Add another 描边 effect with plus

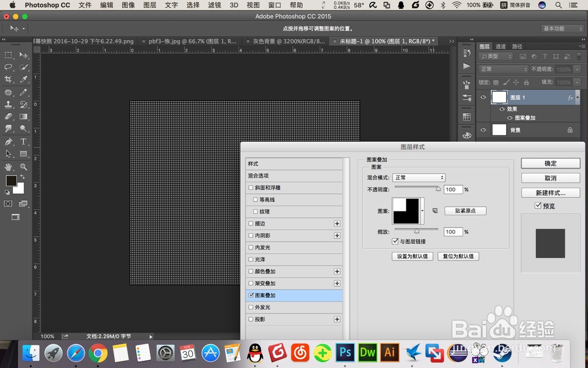pyautogui.click(x=337, y=223)
